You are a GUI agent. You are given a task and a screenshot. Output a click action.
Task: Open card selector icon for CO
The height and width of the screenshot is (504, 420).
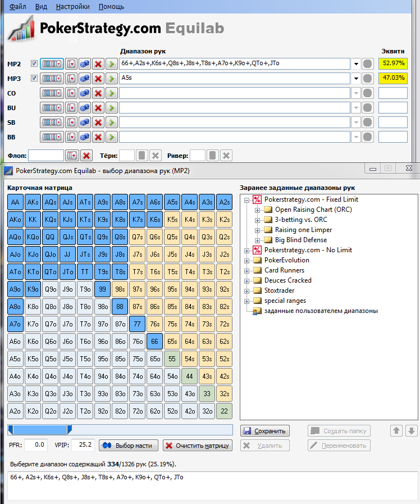[71, 93]
